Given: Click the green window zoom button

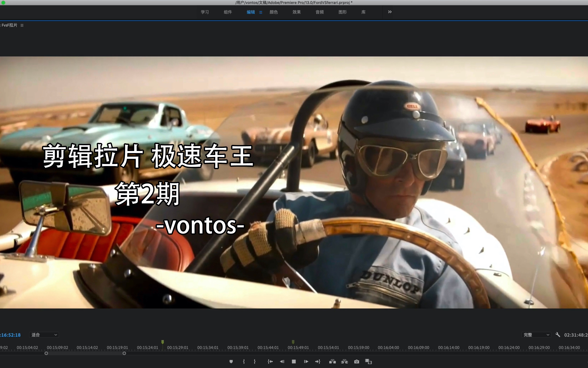Looking at the screenshot, I should point(3,3).
